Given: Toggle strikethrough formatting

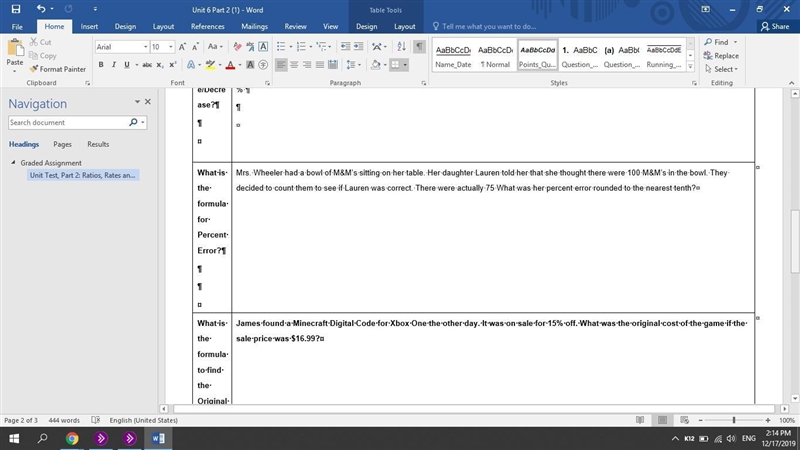Looking at the screenshot, I should coord(147,65).
